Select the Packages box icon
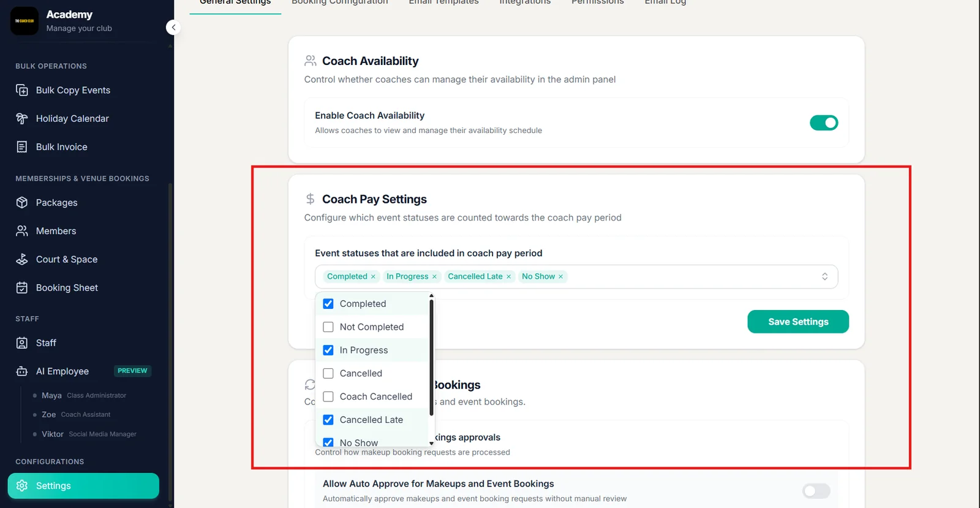 pos(22,202)
